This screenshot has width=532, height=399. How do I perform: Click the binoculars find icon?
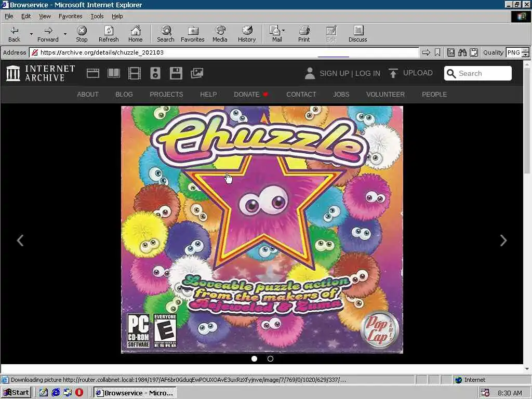[x=462, y=52]
